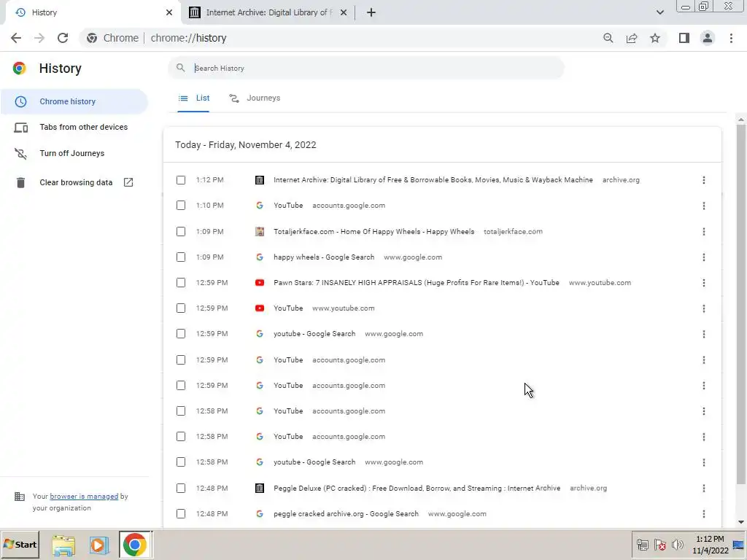This screenshot has width=747, height=560.
Task: Click the devices icon by Tabs from other devices
Action: [20, 127]
